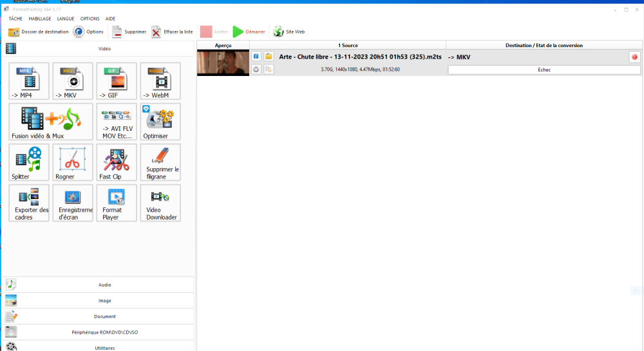
Task: Open the LANGUE menu
Action: pyautogui.click(x=66, y=19)
